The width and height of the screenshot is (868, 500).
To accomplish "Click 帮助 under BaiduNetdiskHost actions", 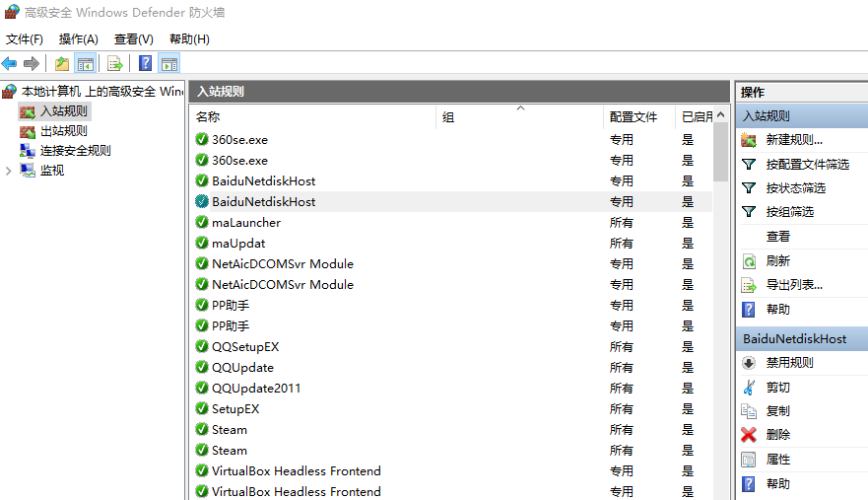I will pos(777,484).
